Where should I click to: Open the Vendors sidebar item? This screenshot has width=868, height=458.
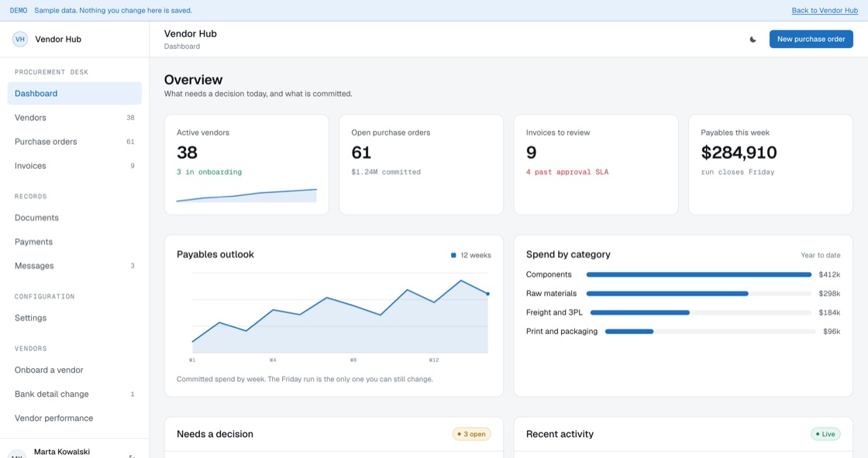74,118
